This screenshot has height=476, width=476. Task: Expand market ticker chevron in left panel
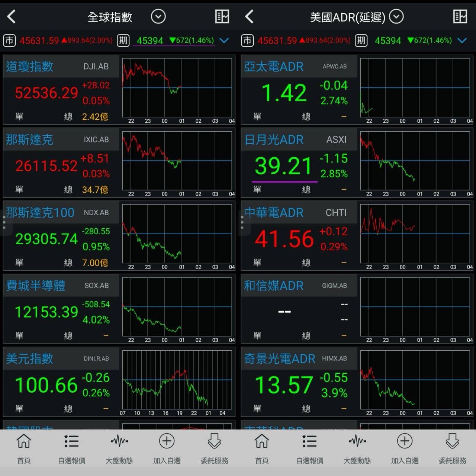point(224,41)
